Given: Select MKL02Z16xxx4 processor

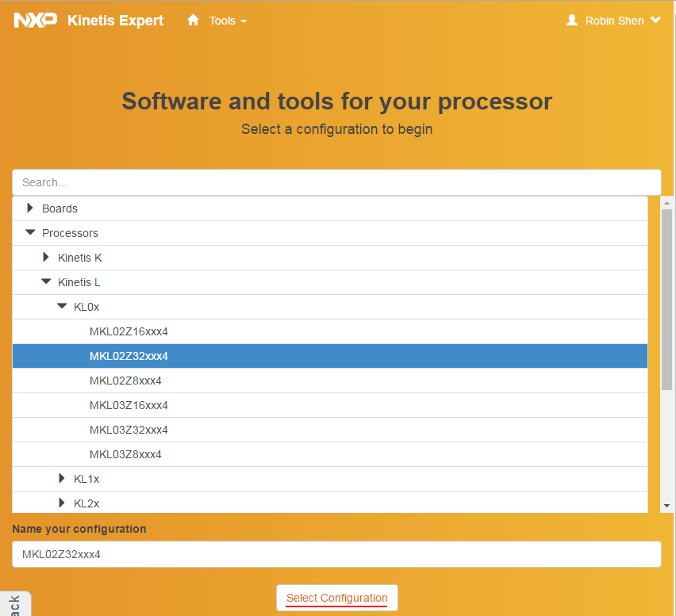Looking at the screenshot, I should click(330, 331).
